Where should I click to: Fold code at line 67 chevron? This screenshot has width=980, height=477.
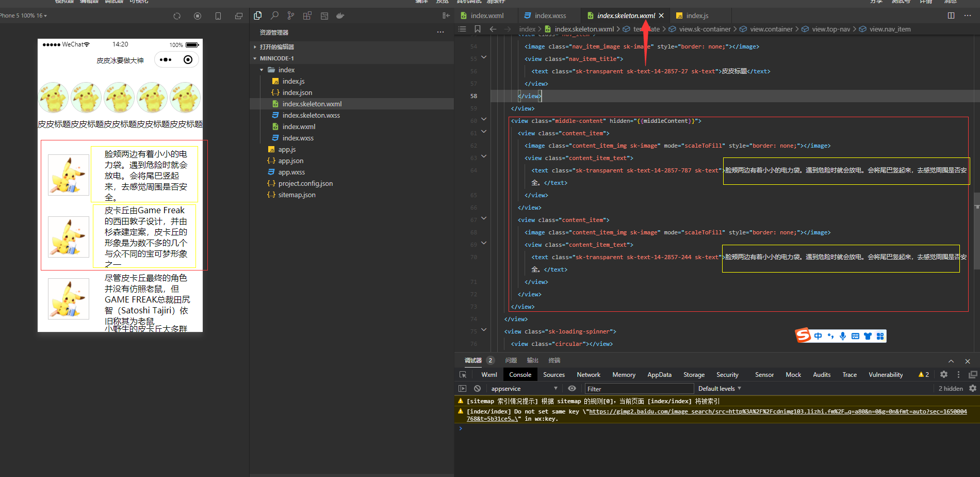pyautogui.click(x=484, y=218)
